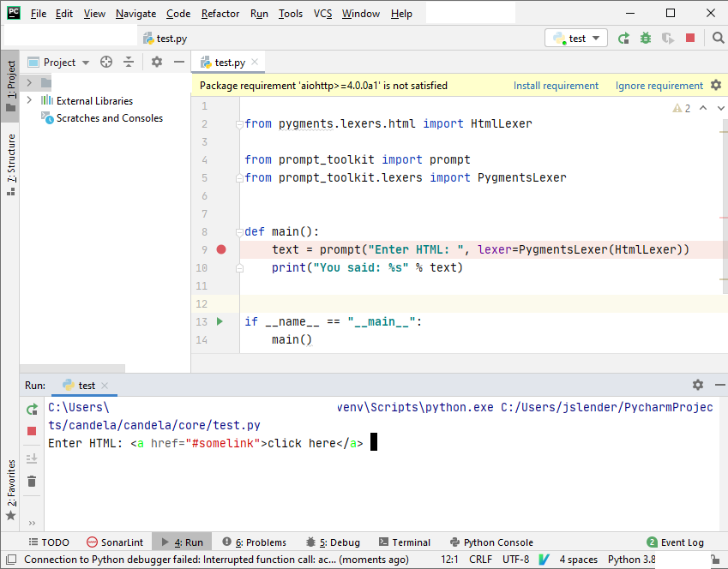Click the editor vertical scrollbar
Viewport: 728px width, 569px height.
[725, 207]
